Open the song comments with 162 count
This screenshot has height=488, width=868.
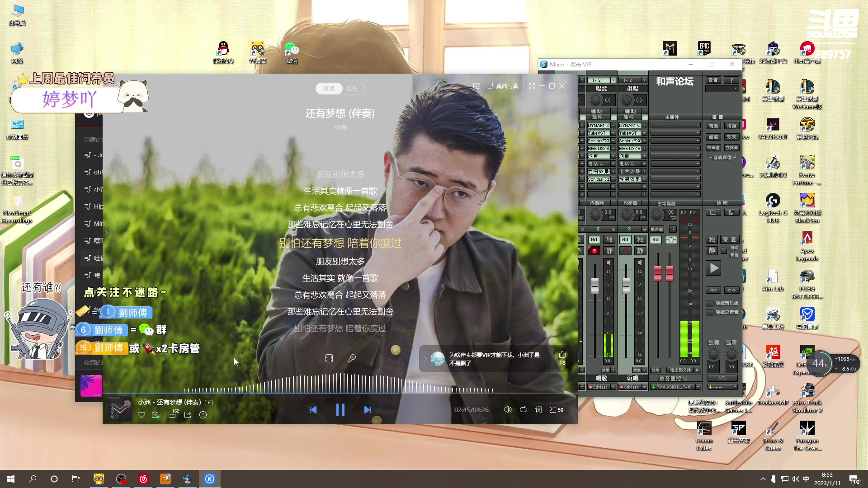(x=172, y=415)
